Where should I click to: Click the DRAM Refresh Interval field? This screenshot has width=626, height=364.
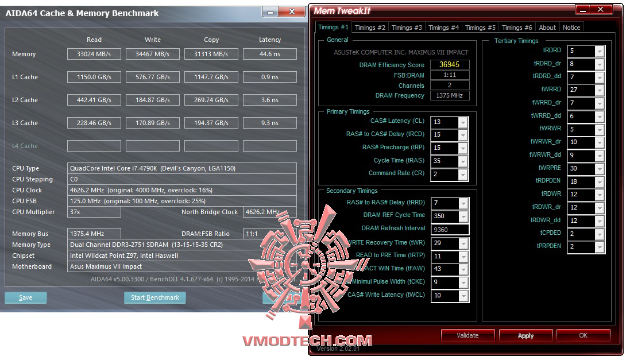point(450,230)
